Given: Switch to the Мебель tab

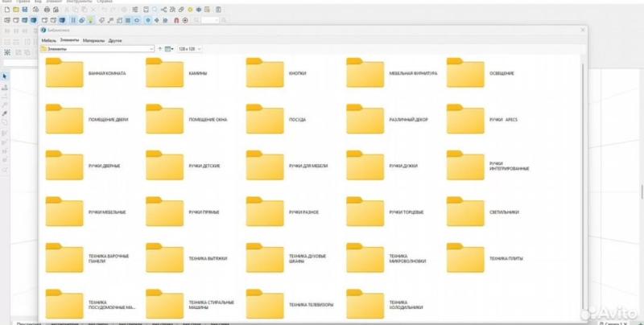Looking at the screenshot, I should click(x=48, y=39).
